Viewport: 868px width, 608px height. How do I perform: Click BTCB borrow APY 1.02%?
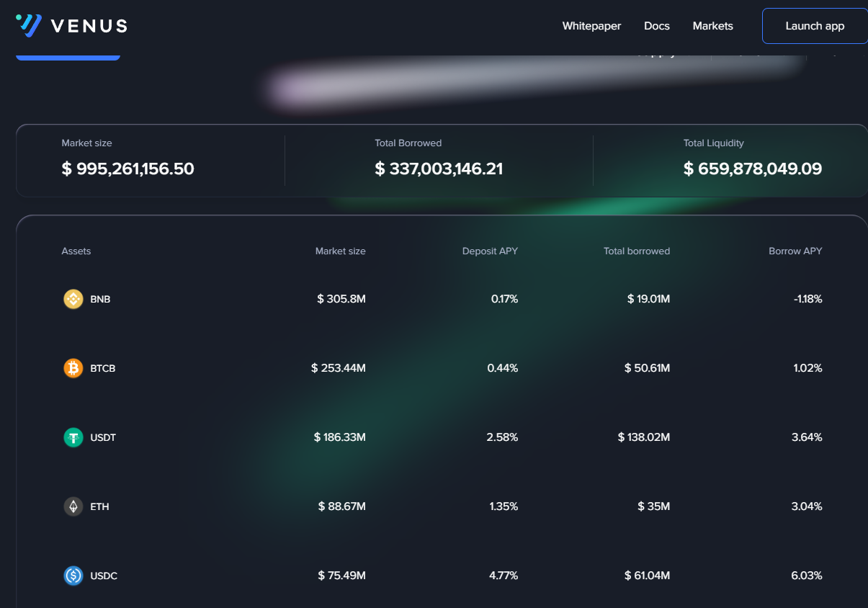[x=807, y=368]
